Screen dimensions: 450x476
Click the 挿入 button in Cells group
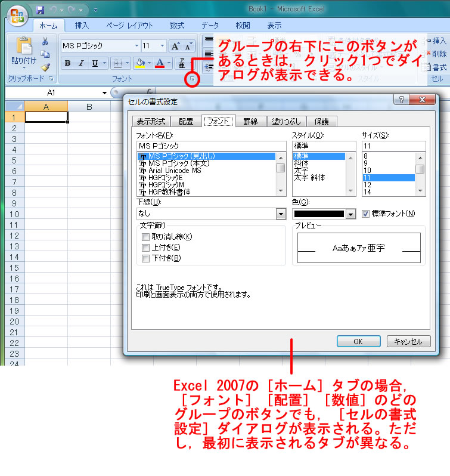click(437, 41)
